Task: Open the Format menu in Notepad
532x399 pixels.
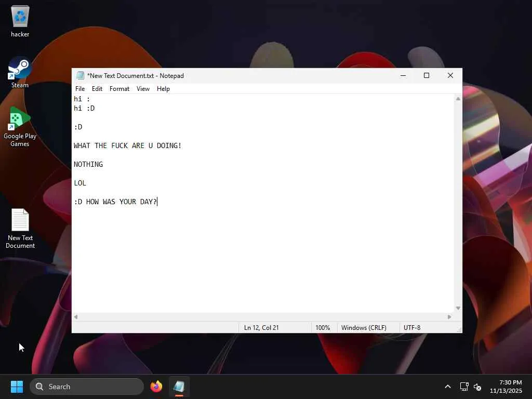Action: click(119, 88)
